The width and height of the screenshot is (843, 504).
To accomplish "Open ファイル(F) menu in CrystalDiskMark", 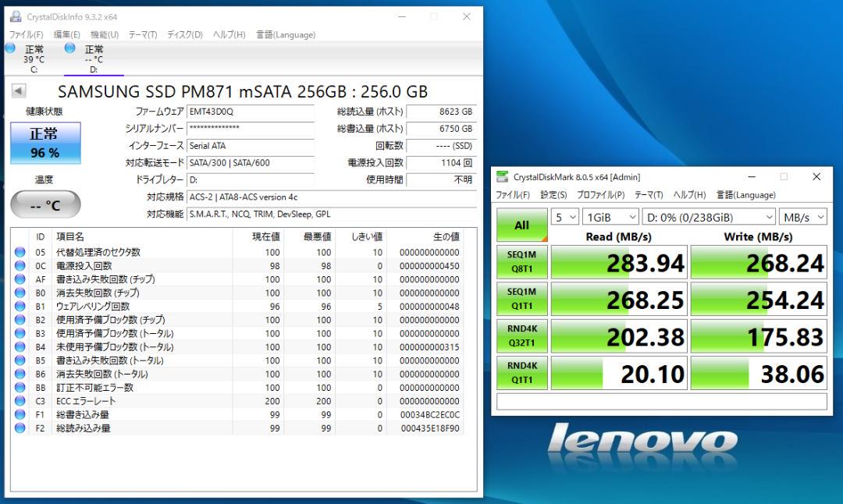I will (512, 195).
